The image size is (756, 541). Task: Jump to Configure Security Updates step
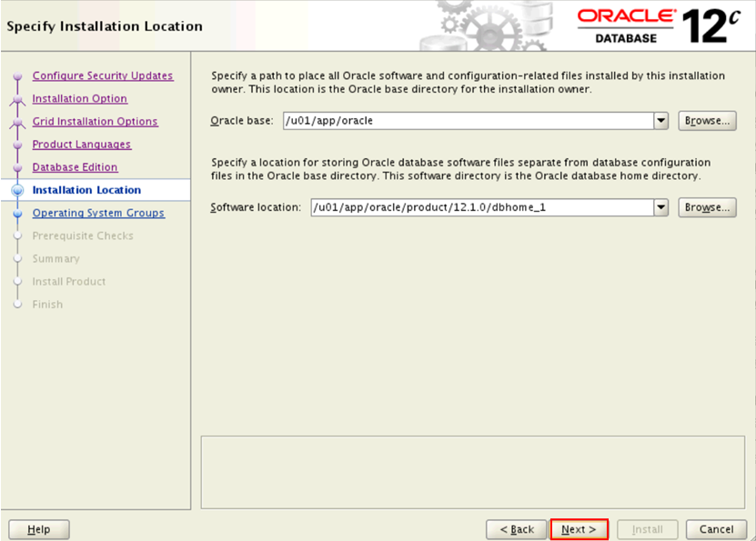[103, 75]
